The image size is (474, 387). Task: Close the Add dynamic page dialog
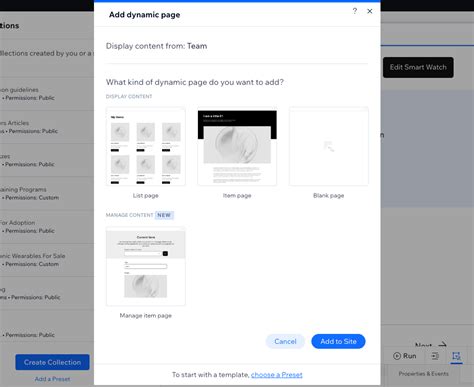coord(370,11)
